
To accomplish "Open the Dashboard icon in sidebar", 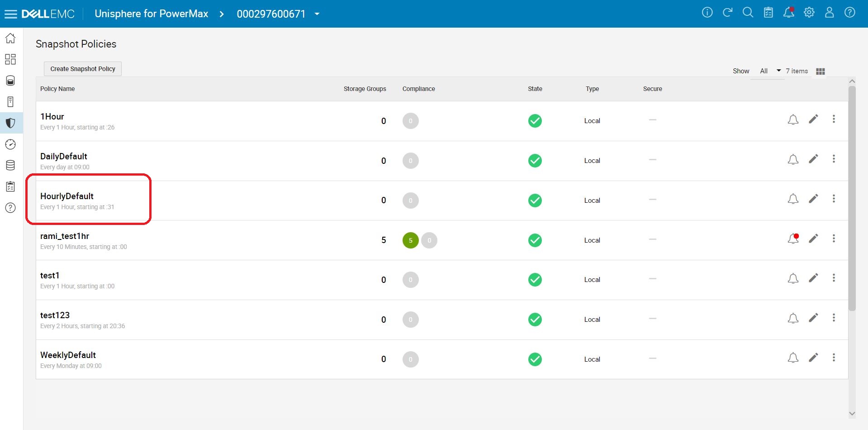I will pos(10,59).
